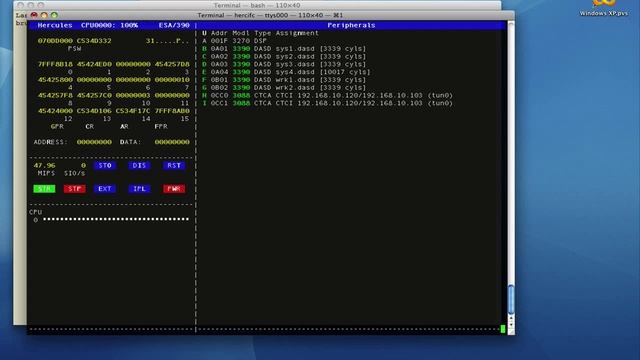Click the 47.96 MIPS reading
Screen dimensions: 640x360
click(x=44, y=165)
